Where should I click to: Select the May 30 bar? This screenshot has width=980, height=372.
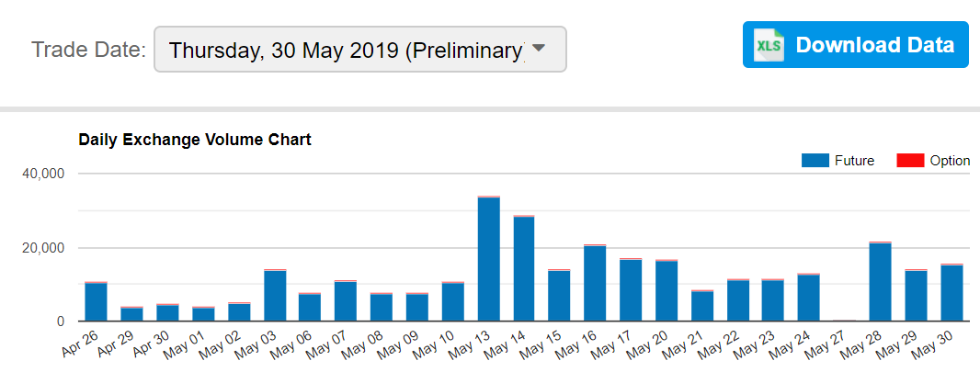click(x=952, y=293)
